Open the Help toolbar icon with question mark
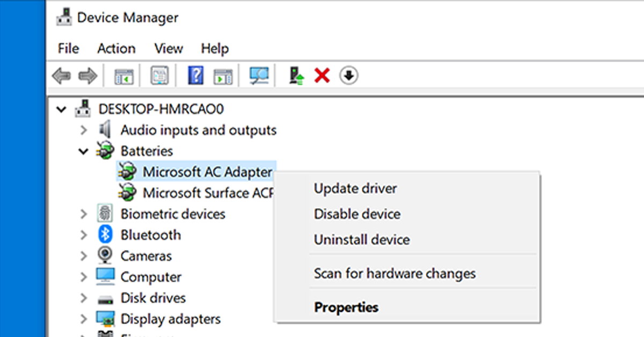 196,76
